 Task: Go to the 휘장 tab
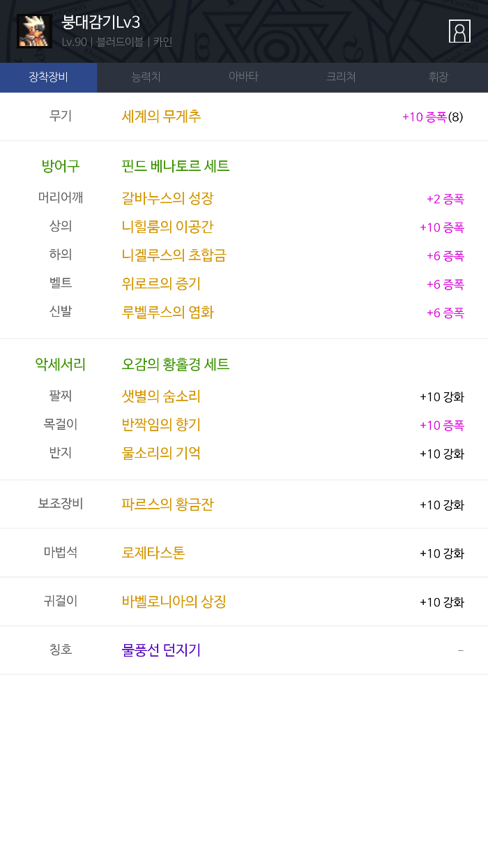(439, 77)
